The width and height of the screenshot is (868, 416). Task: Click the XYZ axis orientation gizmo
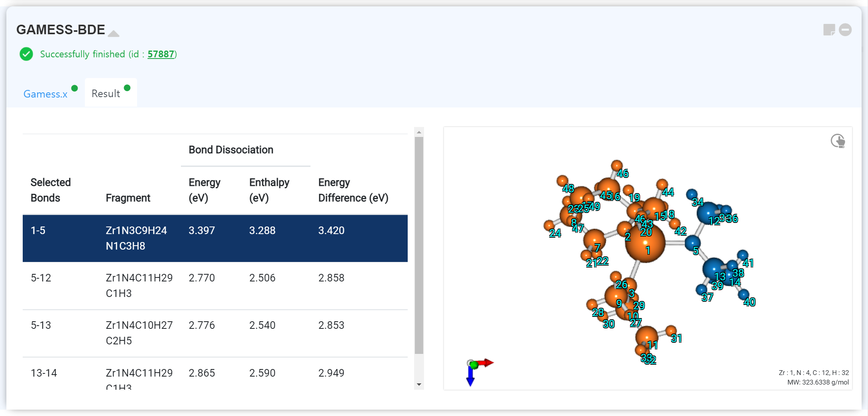point(479,372)
